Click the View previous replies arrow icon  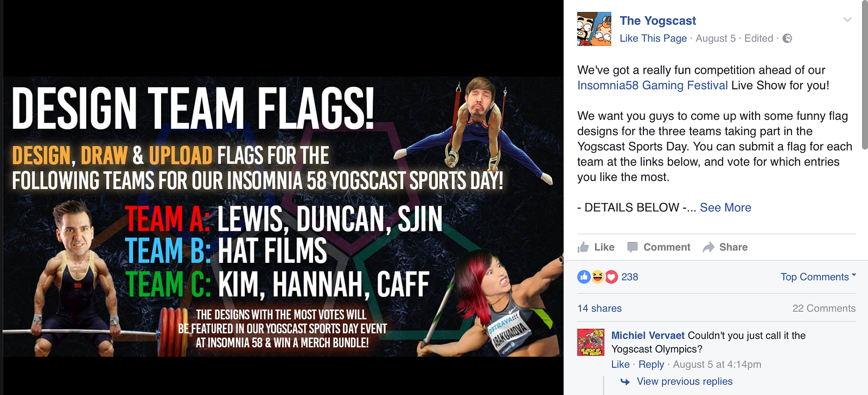pyautogui.click(x=625, y=381)
